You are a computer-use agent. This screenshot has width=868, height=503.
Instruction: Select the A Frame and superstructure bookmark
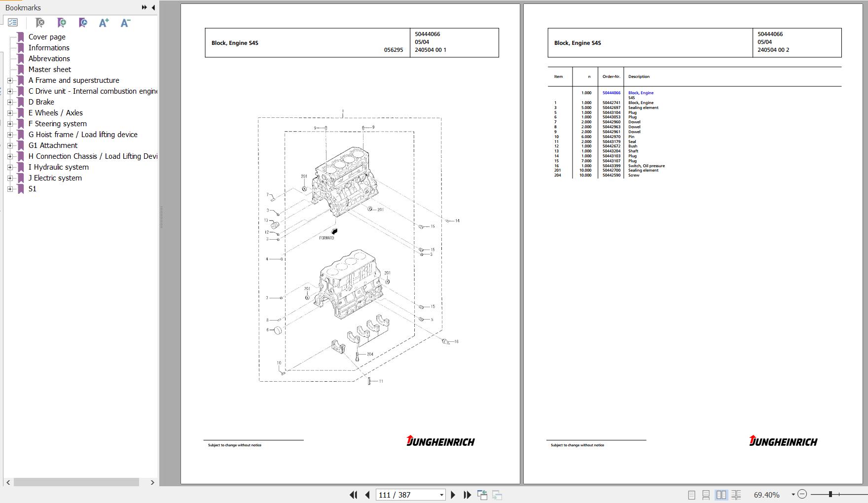(74, 80)
